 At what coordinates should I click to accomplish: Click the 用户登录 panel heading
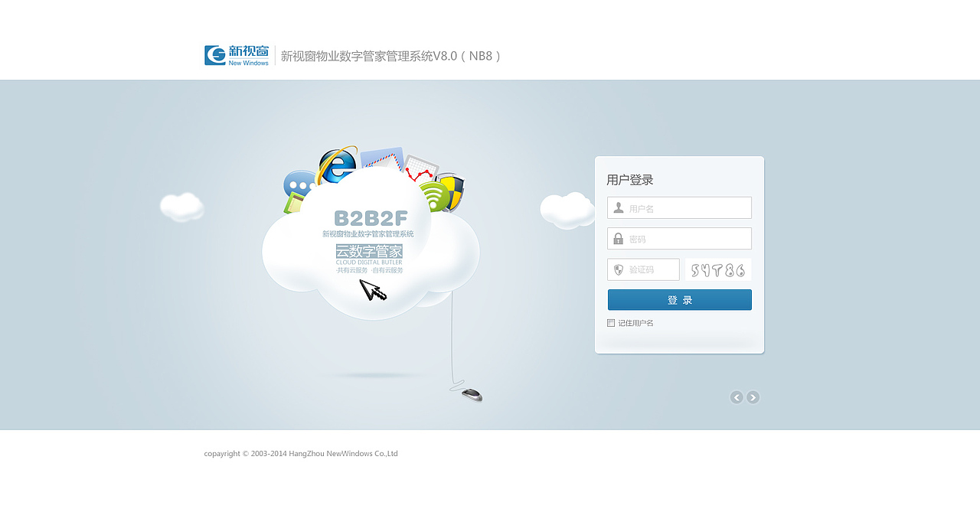pos(630,181)
